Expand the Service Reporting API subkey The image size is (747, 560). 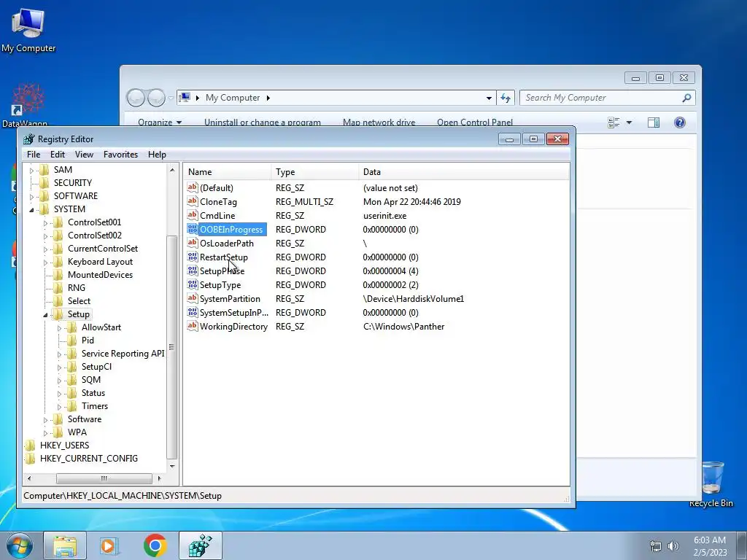pyautogui.click(x=59, y=354)
